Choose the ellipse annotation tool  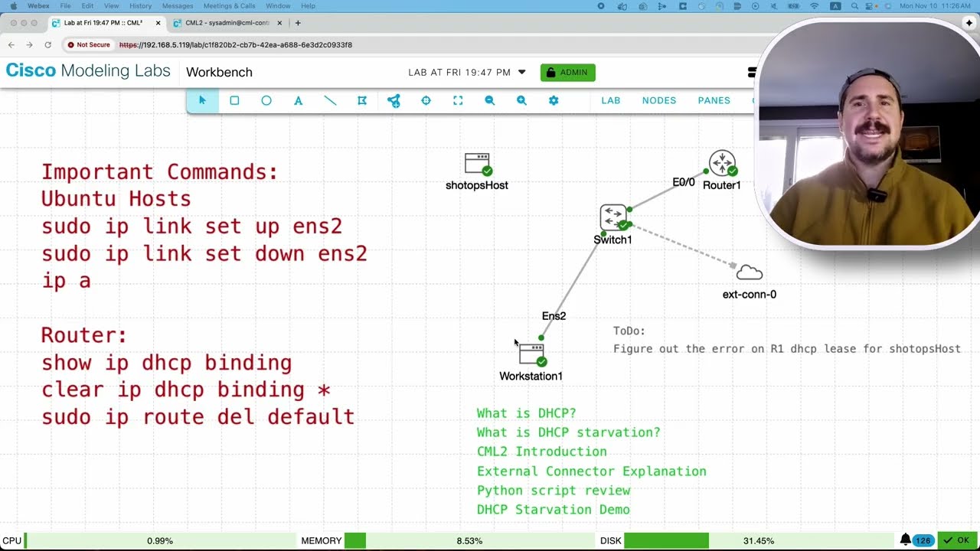click(x=266, y=101)
